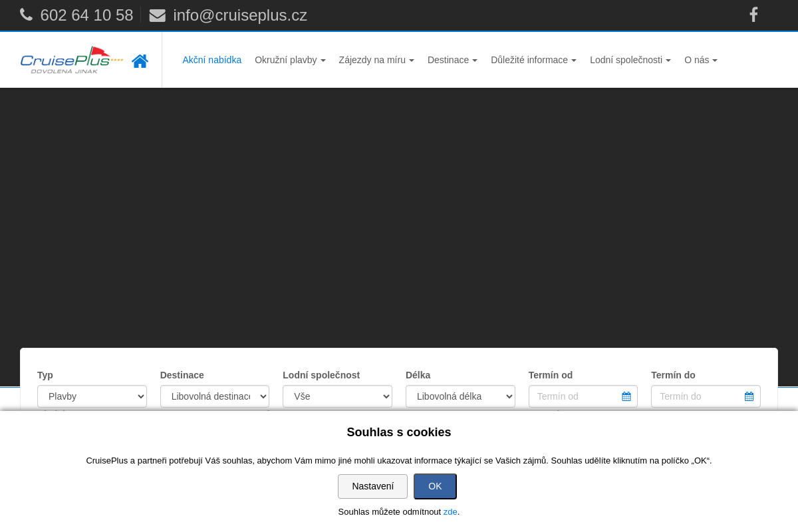Click the blue home icon
798x532 pixels.
pos(140,61)
